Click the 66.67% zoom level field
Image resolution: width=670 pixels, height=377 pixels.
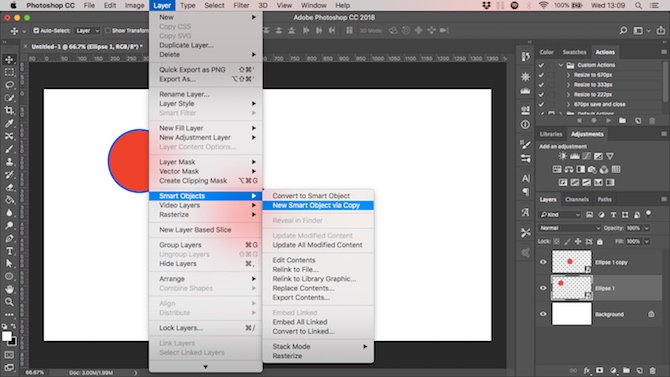[x=35, y=373]
